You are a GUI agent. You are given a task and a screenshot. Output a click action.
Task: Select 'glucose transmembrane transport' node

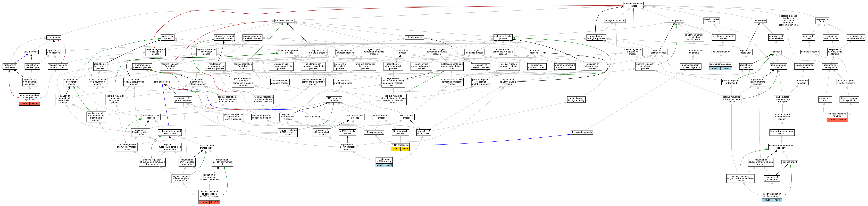click(x=781, y=147)
